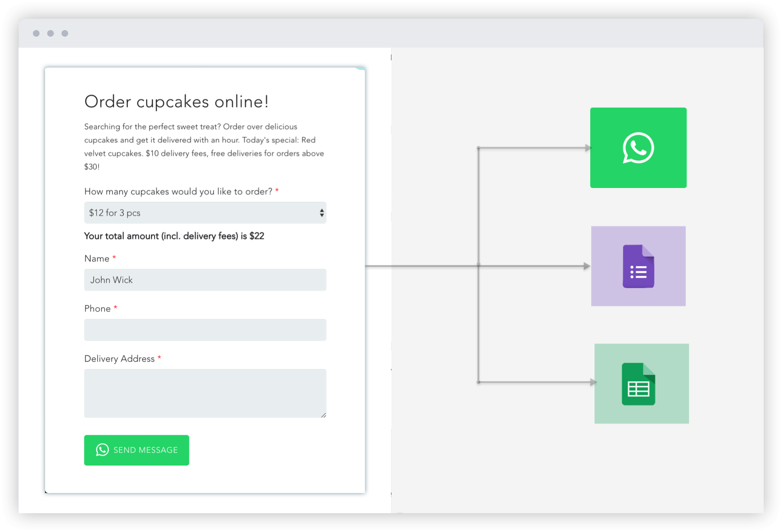
Task: Click the total amount text showing $22
Action: (x=174, y=236)
